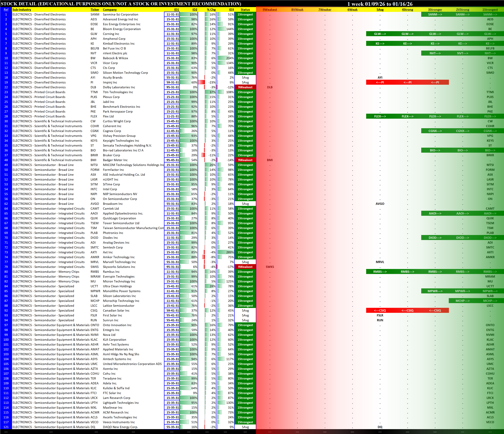Click the ID2 bar for Sanmina-Sci Corporation
504x434 pixels.
pyautogui.click(x=189, y=14)
